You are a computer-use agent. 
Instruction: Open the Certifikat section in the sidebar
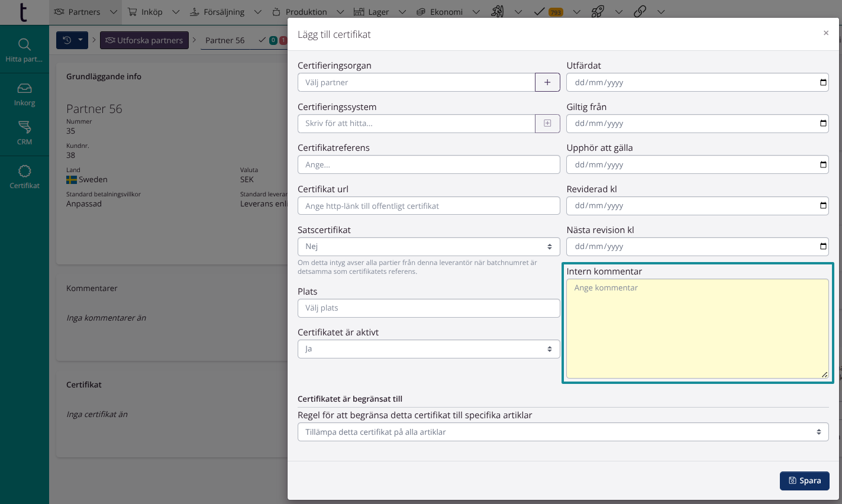[24, 177]
